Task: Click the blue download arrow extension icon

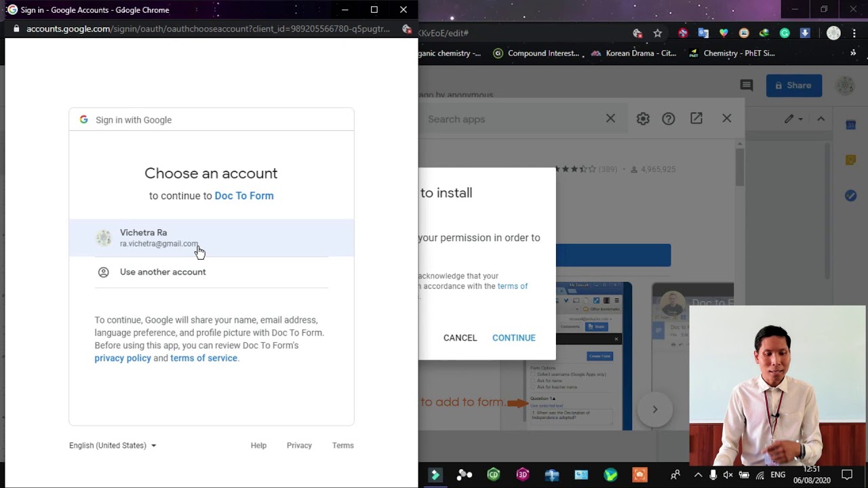Action: coord(805,33)
